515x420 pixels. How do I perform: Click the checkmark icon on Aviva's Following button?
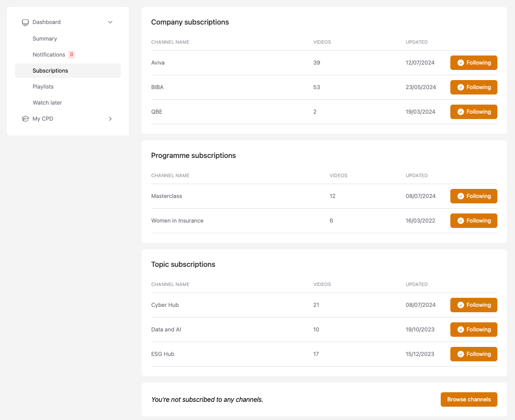point(461,63)
